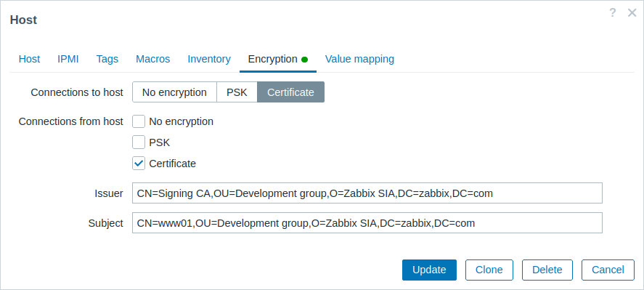The image size is (644, 290).
Task: Close the Host dialog with X
Action: click(632, 13)
